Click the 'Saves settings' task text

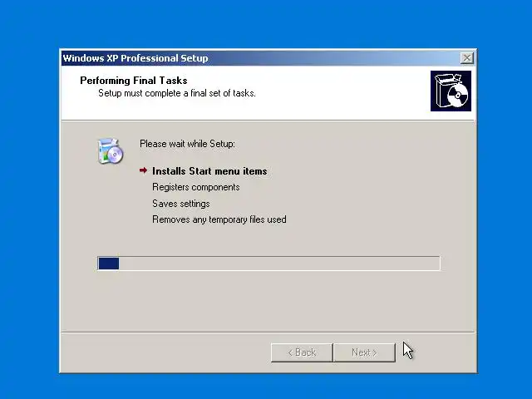pyautogui.click(x=181, y=204)
